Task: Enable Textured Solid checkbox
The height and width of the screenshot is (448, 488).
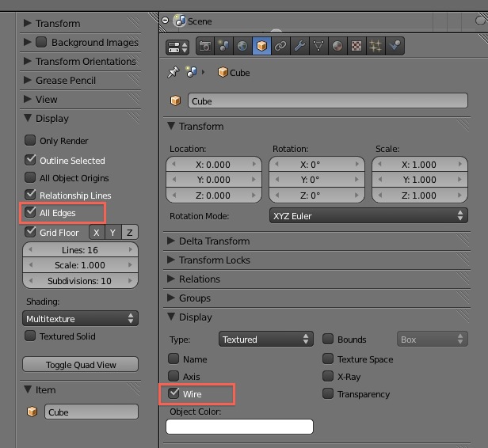Action: coord(30,336)
